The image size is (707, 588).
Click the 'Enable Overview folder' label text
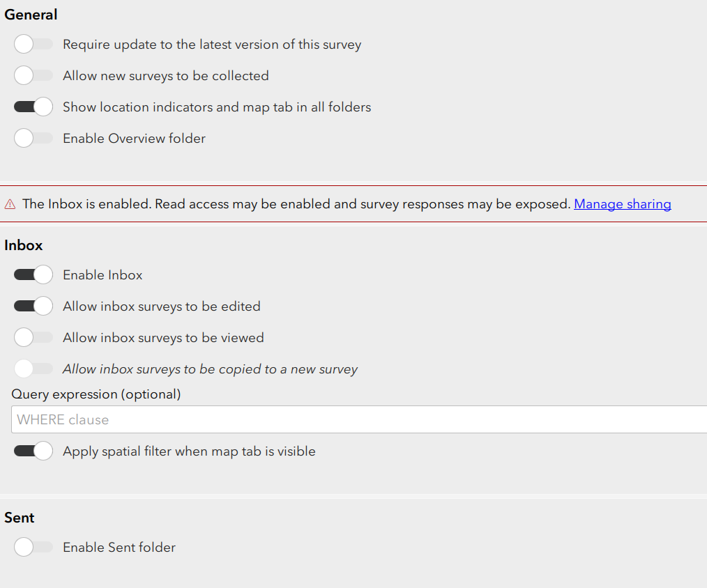pos(134,138)
